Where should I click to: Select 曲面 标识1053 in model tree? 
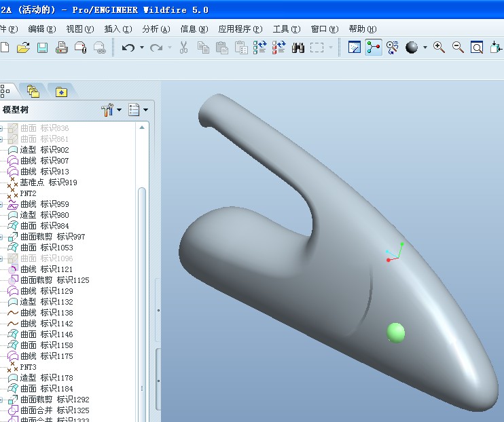(40, 248)
